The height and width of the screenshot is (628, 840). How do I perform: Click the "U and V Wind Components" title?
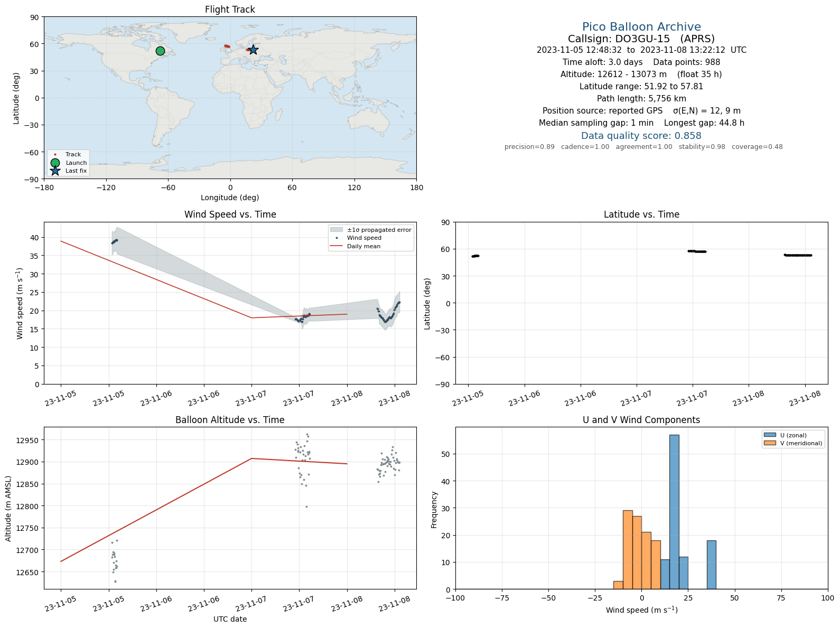point(641,420)
